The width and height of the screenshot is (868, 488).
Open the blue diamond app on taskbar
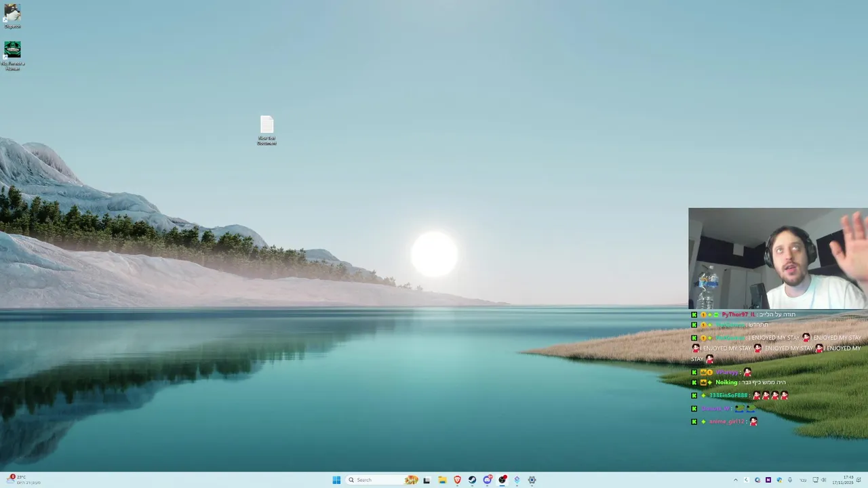tap(517, 480)
